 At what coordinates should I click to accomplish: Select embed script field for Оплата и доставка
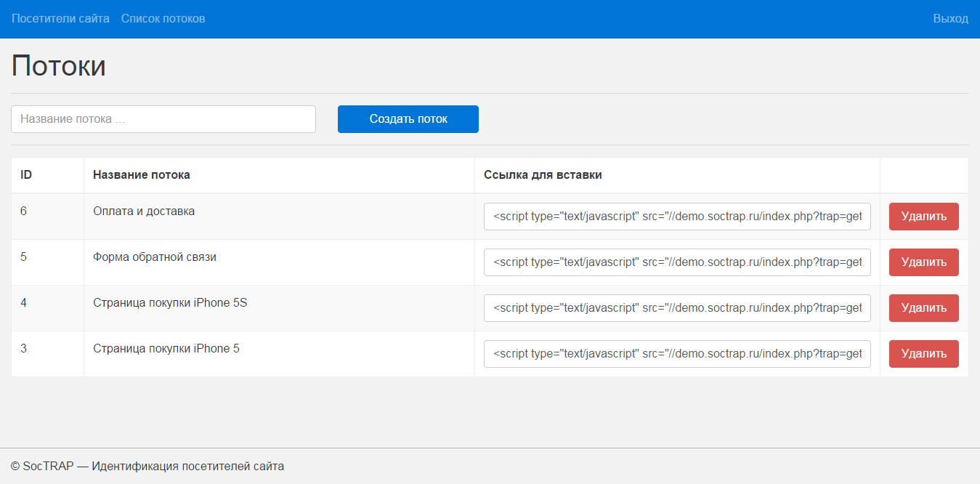677,217
